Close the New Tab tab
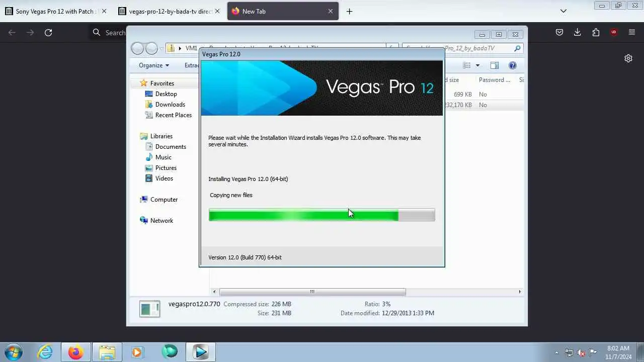The height and width of the screenshot is (362, 644). (331, 11)
